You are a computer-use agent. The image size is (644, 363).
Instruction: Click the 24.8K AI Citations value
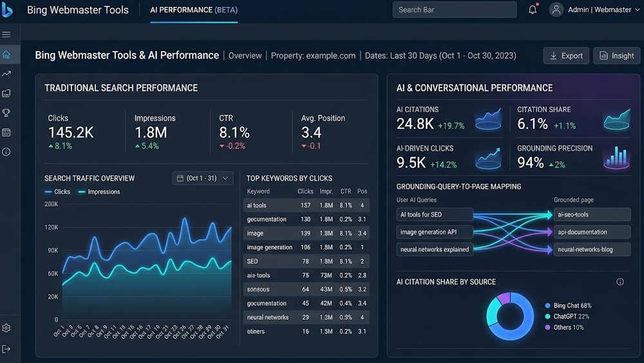[x=415, y=124]
